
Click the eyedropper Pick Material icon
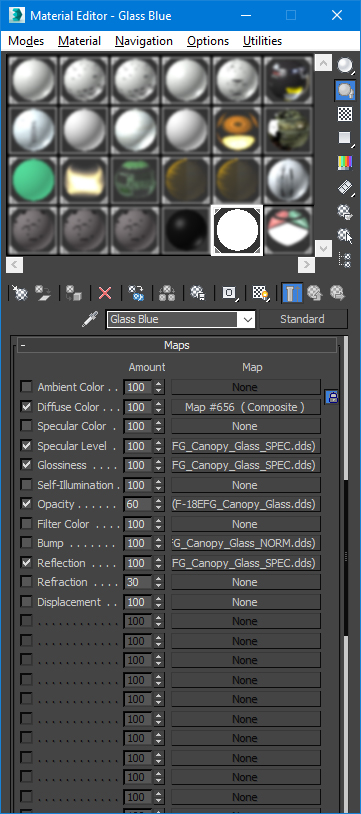(x=90, y=319)
